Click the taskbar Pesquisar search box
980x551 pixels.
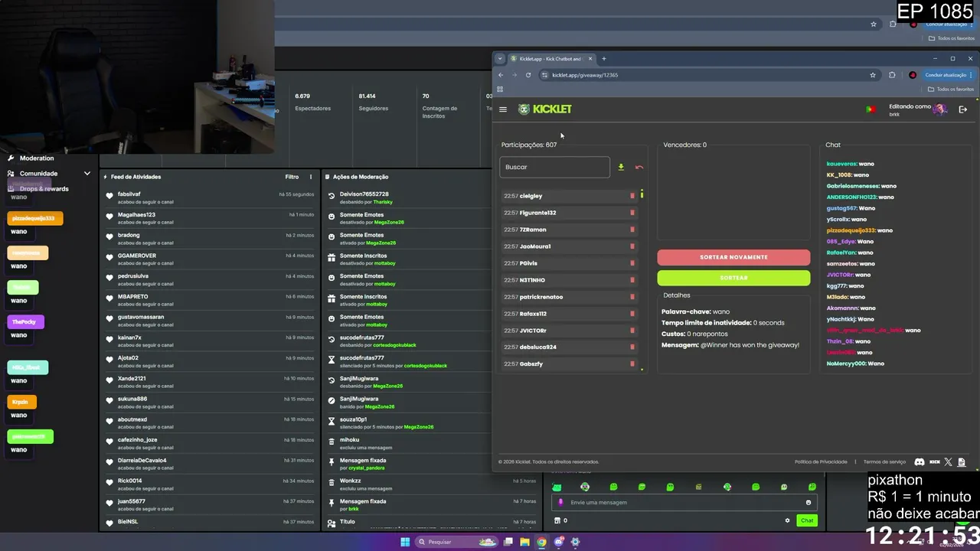pos(457,542)
